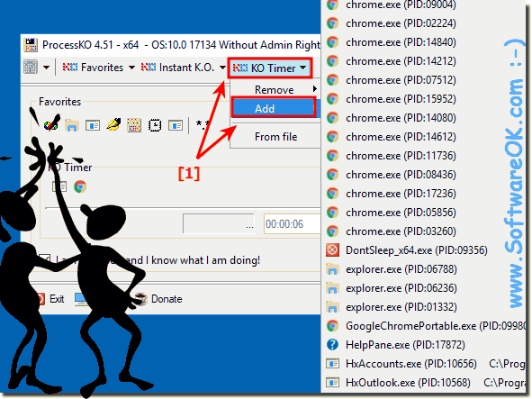Click the Chrome icon of chrome.exe PID:02224

point(332,23)
